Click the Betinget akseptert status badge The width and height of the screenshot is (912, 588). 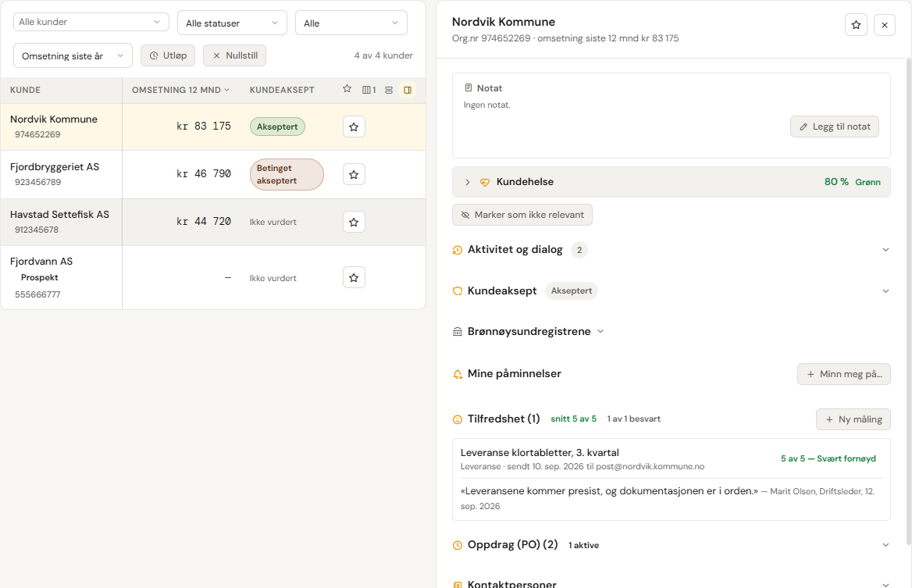coord(287,174)
